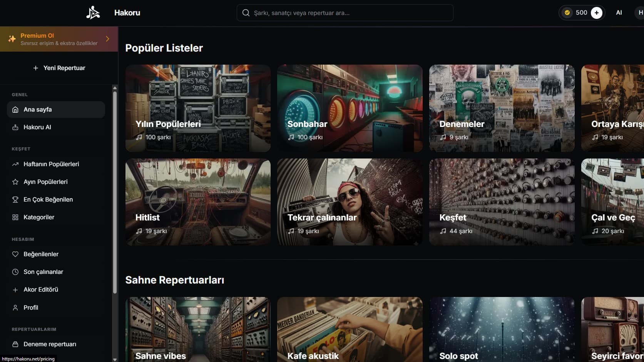Open the Denemeler playlist card

(x=502, y=108)
